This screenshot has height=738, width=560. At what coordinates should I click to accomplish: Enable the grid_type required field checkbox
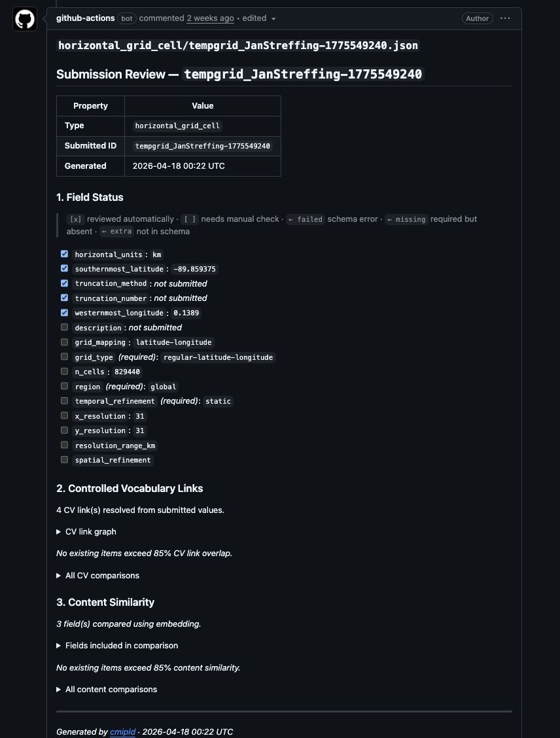coord(64,356)
